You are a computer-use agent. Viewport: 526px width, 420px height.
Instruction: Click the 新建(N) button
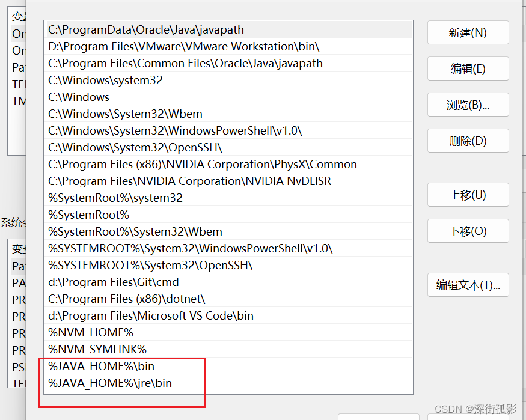468,32
